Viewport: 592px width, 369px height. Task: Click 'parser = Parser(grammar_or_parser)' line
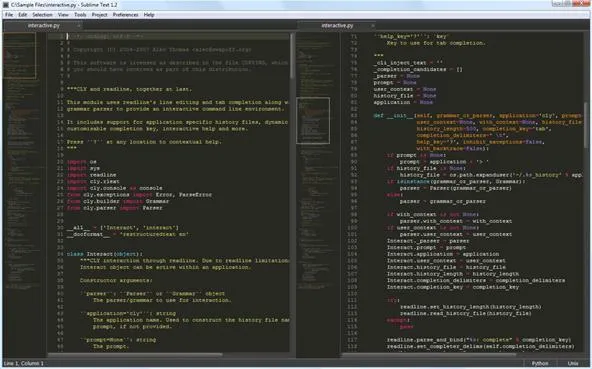pyautogui.click(x=456, y=188)
